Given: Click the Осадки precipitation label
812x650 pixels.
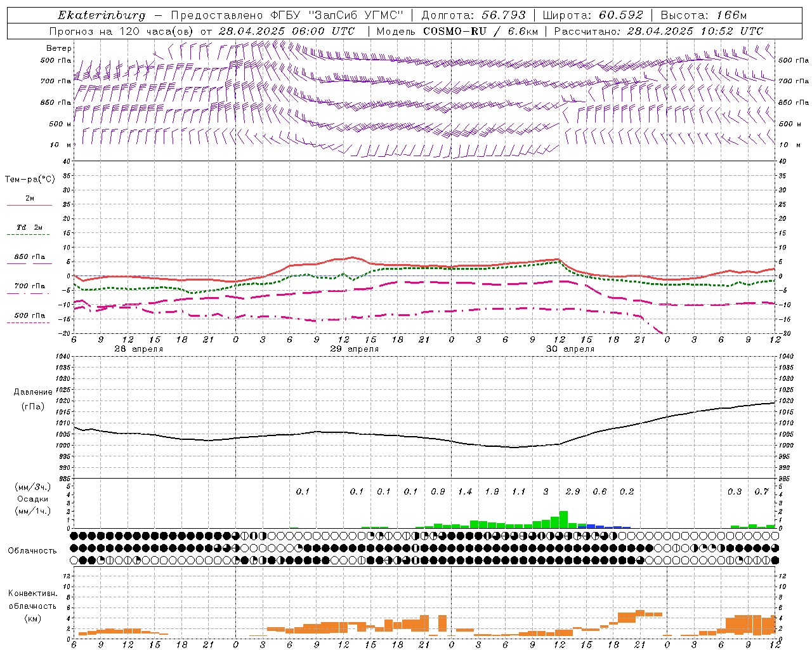Looking at the screenshot, I should pos(32,499).
